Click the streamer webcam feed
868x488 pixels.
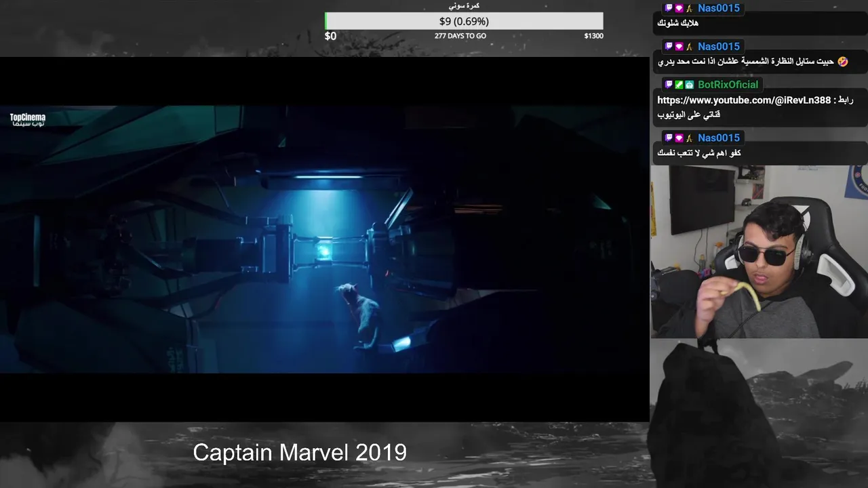(759, 251)
